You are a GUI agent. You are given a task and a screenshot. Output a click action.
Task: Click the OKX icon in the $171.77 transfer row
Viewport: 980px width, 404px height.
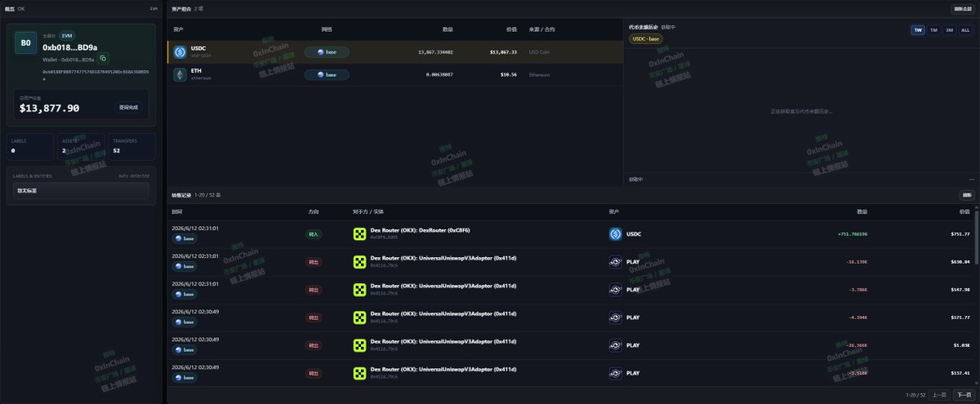click(359, 317)
